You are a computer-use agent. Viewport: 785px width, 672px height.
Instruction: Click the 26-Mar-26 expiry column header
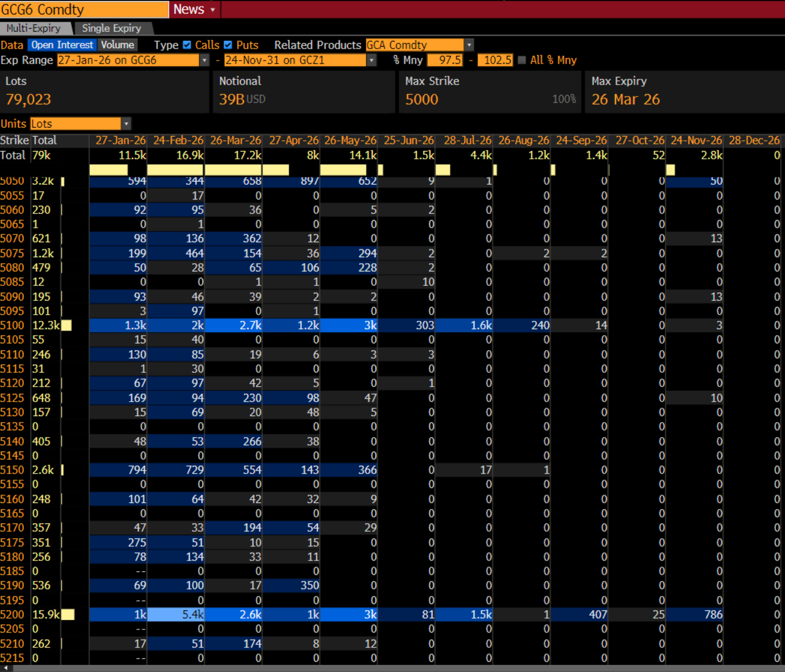(235, 140)
